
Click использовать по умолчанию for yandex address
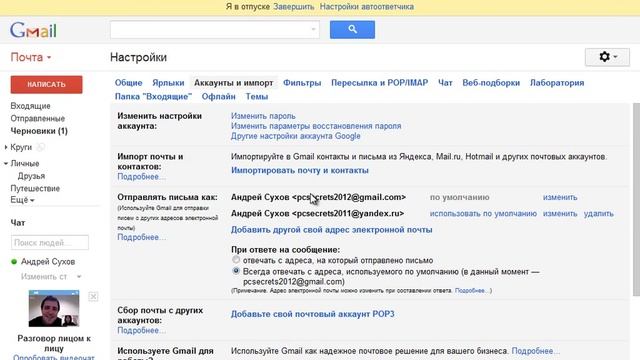(483, 213)
